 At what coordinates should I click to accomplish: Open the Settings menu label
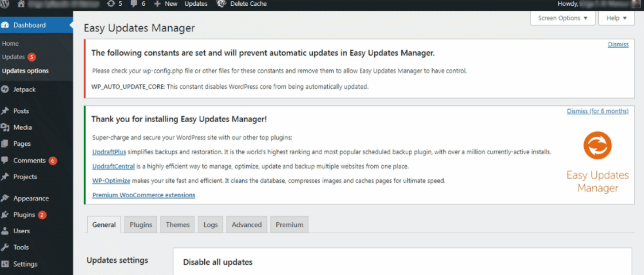[25, 264]
